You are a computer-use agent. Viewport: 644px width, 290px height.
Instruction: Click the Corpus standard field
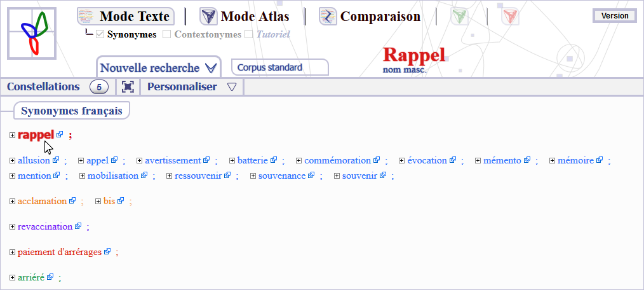point(279,67)
